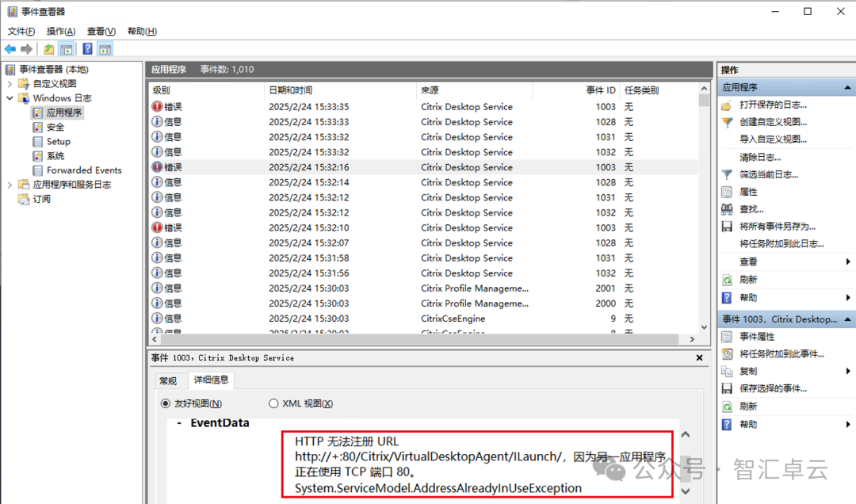856x504 pixels.
Task: Click 打开保存的日志 folder icon
Action: (727, 105)
